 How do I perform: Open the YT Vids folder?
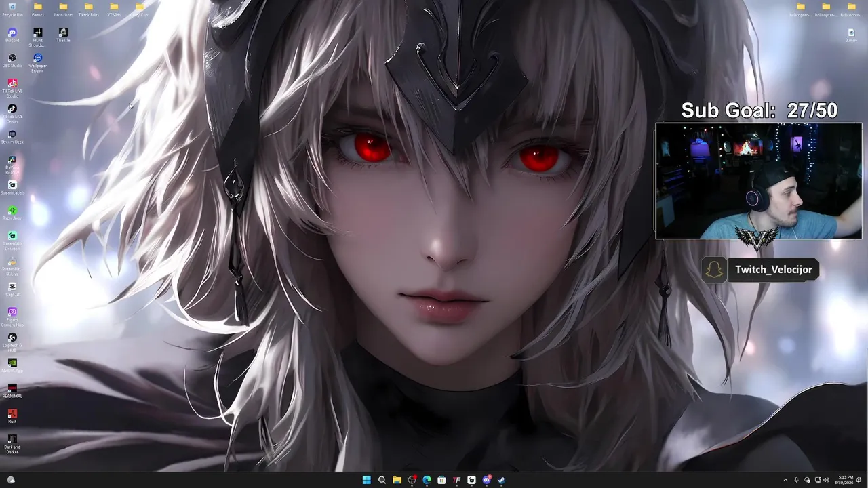114,9
